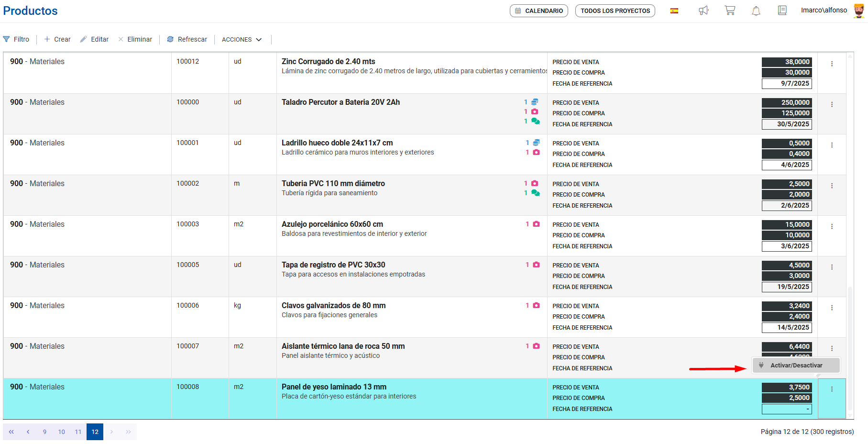Open the document list icon in header
This screenshot has width=868, height=444.
click(782, 11)
